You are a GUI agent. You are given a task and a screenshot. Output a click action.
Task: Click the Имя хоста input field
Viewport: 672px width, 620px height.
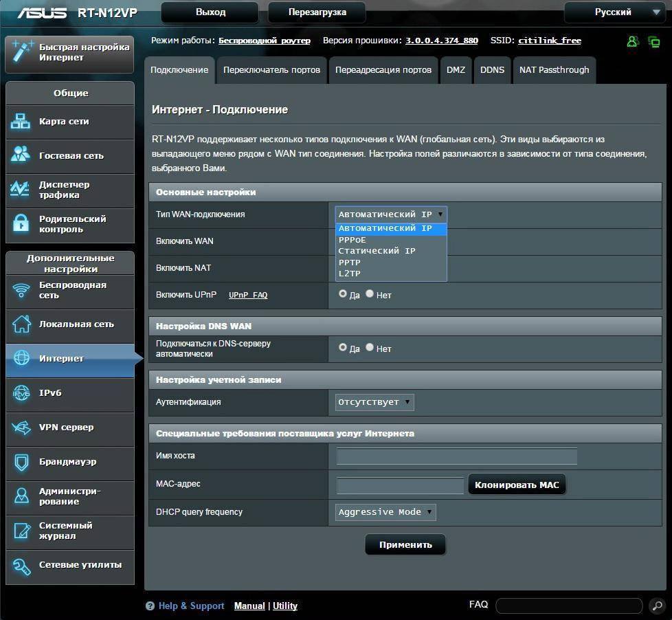coord(456,456)
